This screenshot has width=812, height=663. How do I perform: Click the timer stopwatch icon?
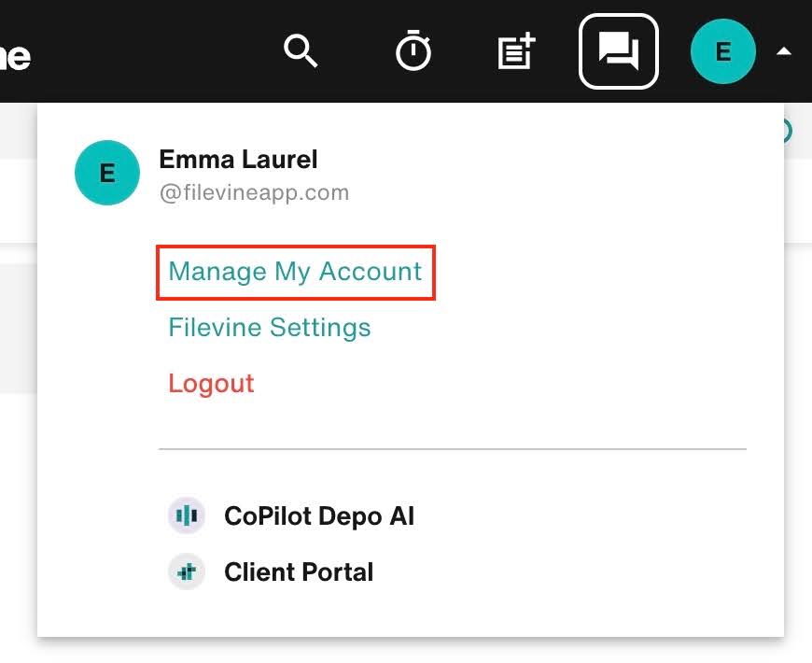413,52
